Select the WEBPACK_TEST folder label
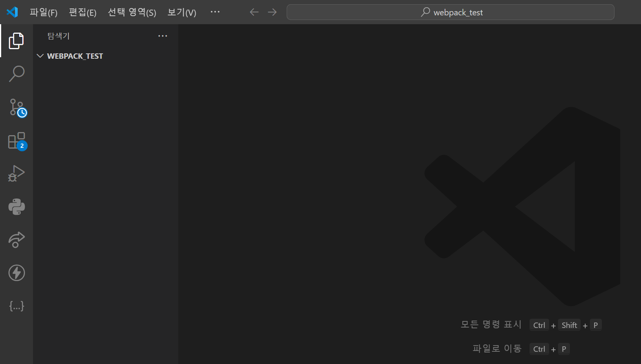The image size is (641, 364). (75, 56)
